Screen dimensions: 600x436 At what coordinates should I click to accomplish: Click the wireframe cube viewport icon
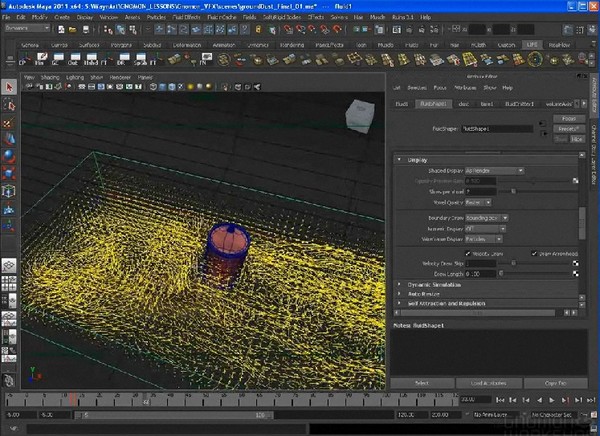pos(153,87)
